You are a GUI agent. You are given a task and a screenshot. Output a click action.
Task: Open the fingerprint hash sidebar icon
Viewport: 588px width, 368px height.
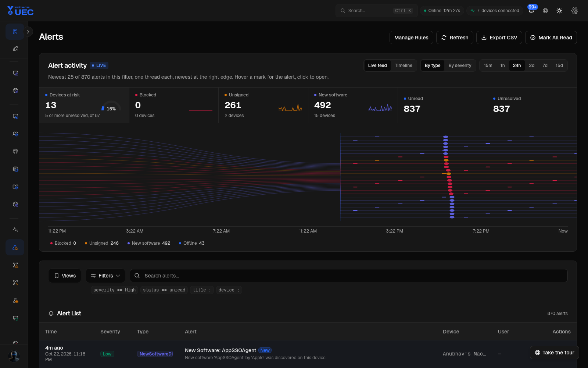(15, 151)
